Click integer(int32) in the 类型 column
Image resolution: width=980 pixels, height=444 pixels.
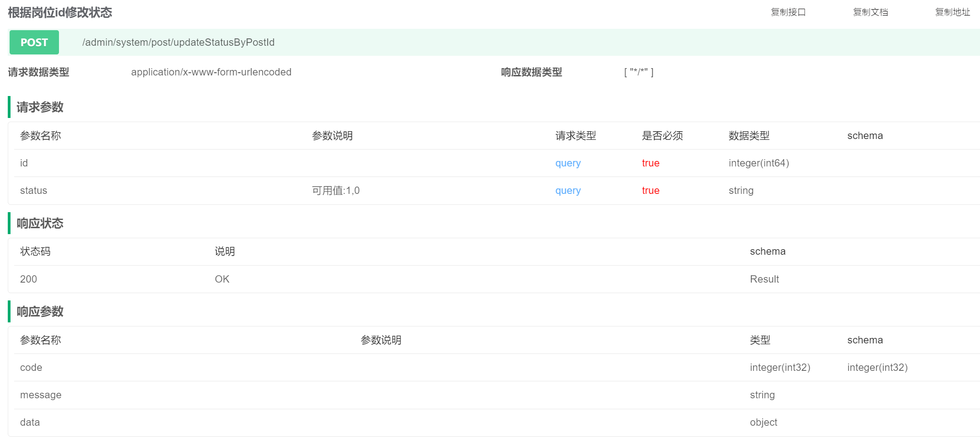click(x=780, y=368)
